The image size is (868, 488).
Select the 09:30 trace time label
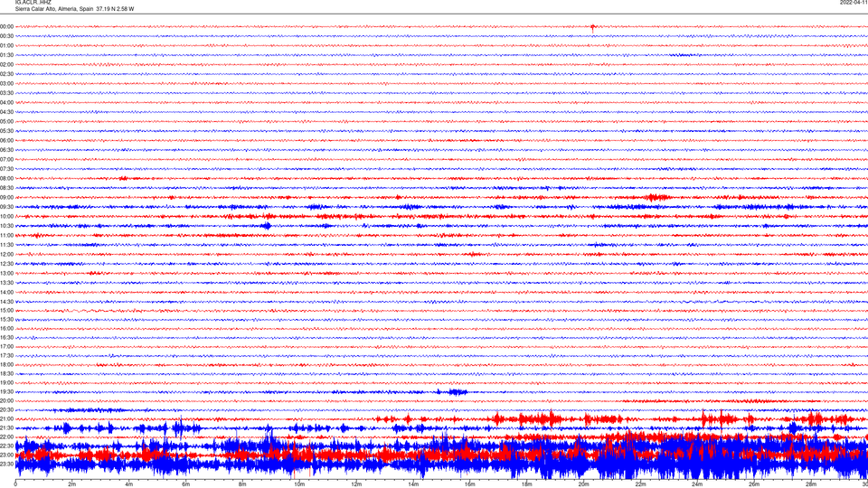pyautogui.click(x=6, y=207)
